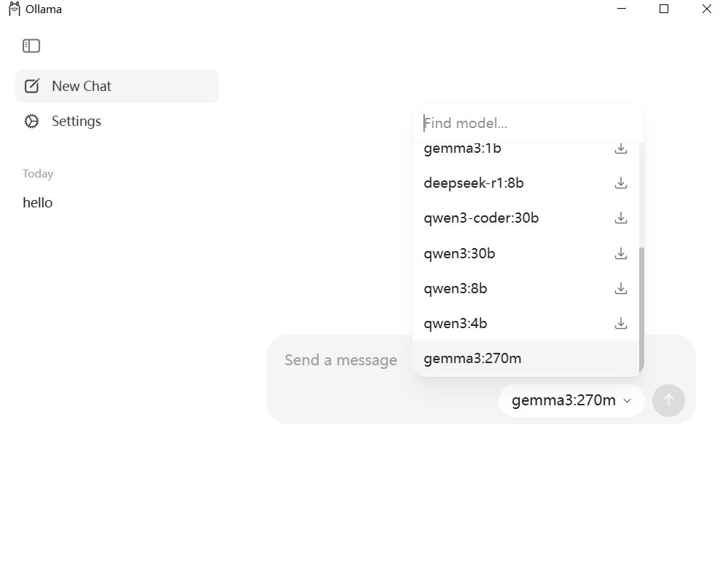Open the "hello" chat history entry
Viewport: 728px width, 569px height.
[x=38, y=203]
